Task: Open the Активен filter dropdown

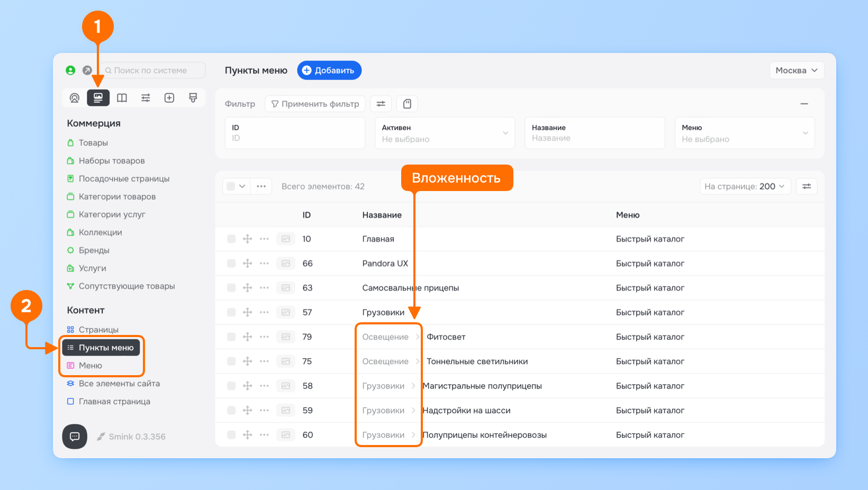Action: [x=445, y=133]
